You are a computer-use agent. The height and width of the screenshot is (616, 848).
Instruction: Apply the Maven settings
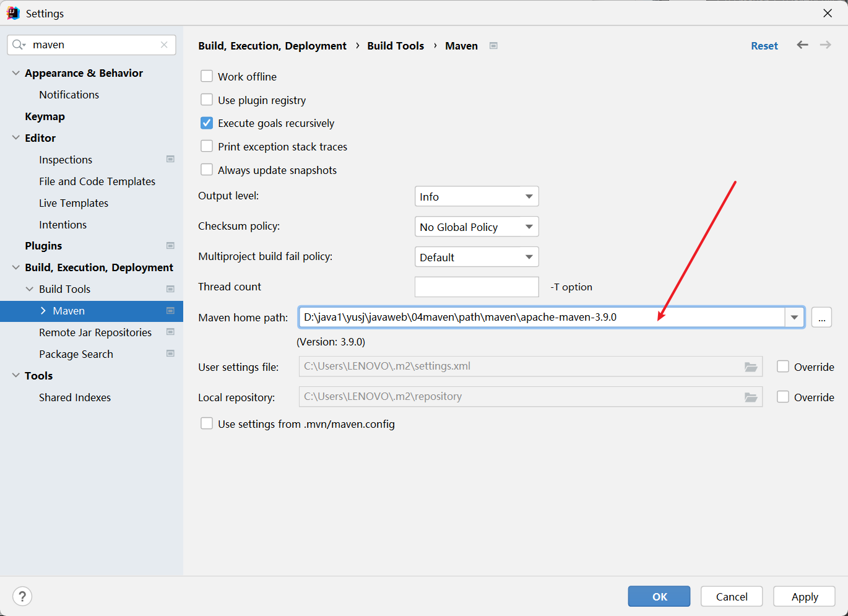[805, 596]
